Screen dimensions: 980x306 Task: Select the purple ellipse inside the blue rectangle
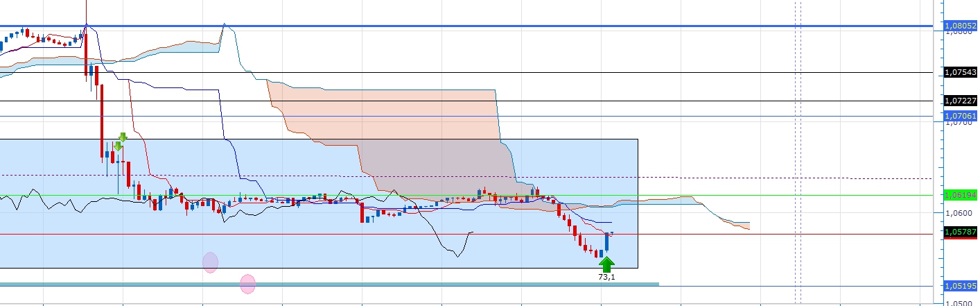click(210, 262)
